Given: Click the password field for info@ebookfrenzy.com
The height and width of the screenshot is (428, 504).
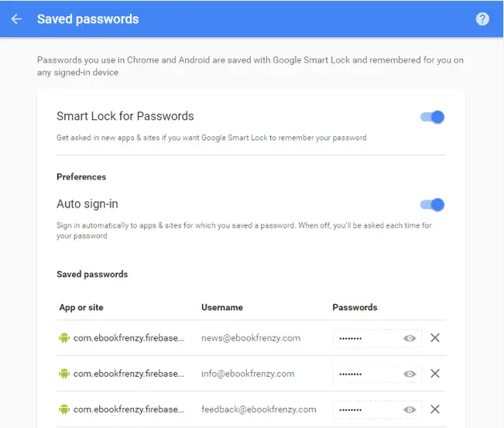Looking at the screenshot, I should (x=365, y=374).
